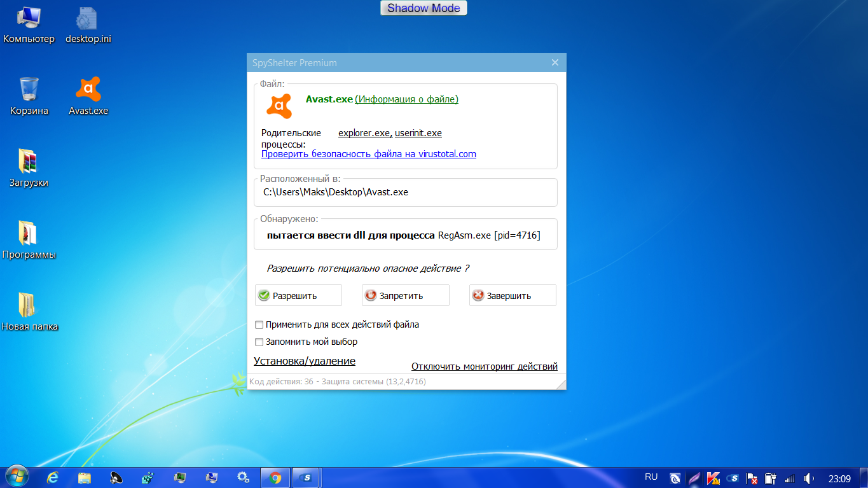Click the blue swirl tray icon
Viewport: 868px width, 488px height.
click(675, 478)
